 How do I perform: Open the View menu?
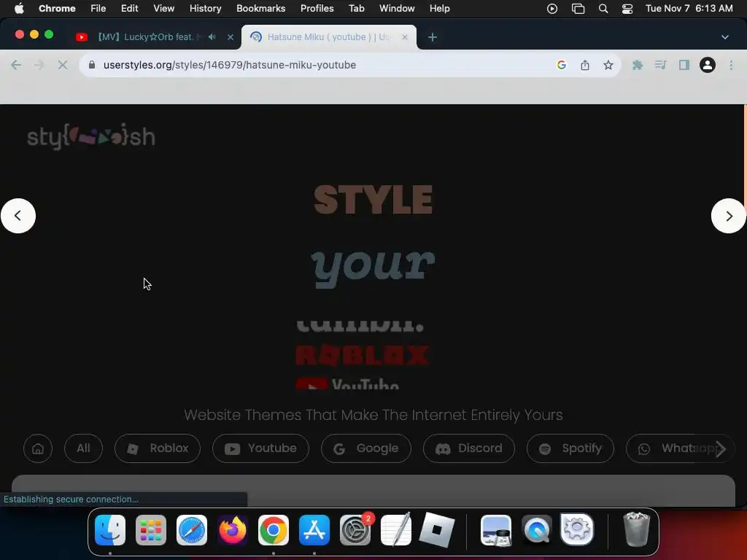(164, 9)
